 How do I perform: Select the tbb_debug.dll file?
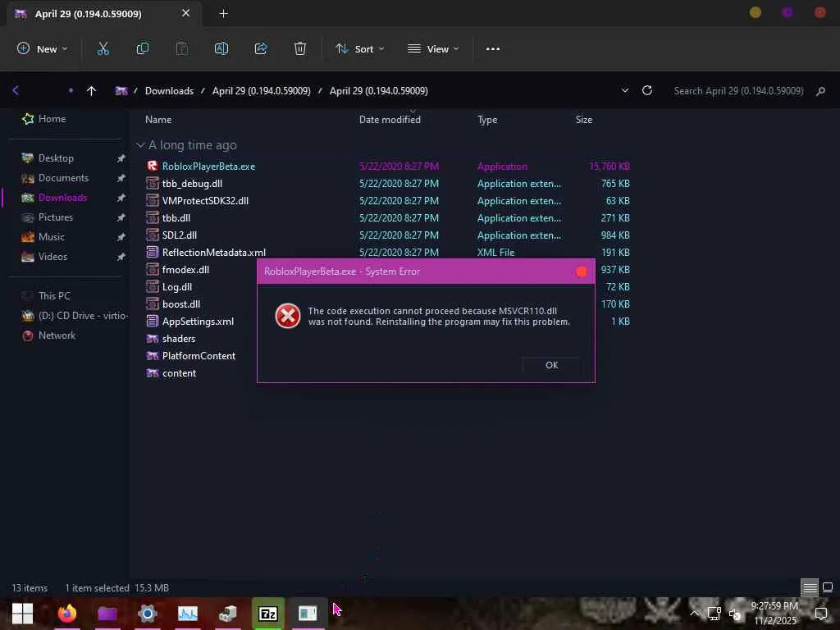192,183
